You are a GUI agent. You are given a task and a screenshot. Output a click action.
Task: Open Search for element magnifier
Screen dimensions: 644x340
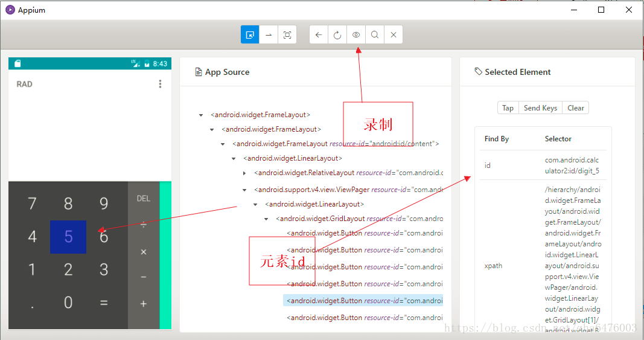point(375,34)
